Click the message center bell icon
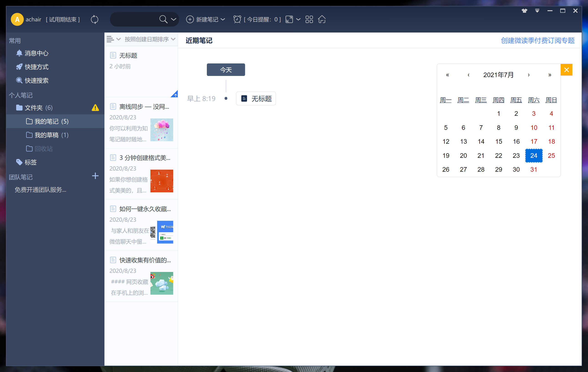588x372 pixels. pos(19,53)
